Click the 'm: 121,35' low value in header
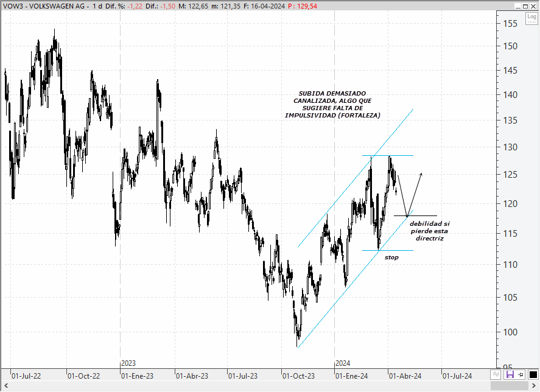 [x=226, y=6]
